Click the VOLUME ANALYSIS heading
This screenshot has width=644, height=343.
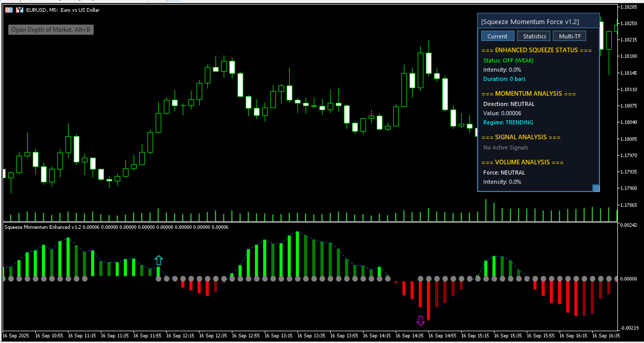(523, 162)
